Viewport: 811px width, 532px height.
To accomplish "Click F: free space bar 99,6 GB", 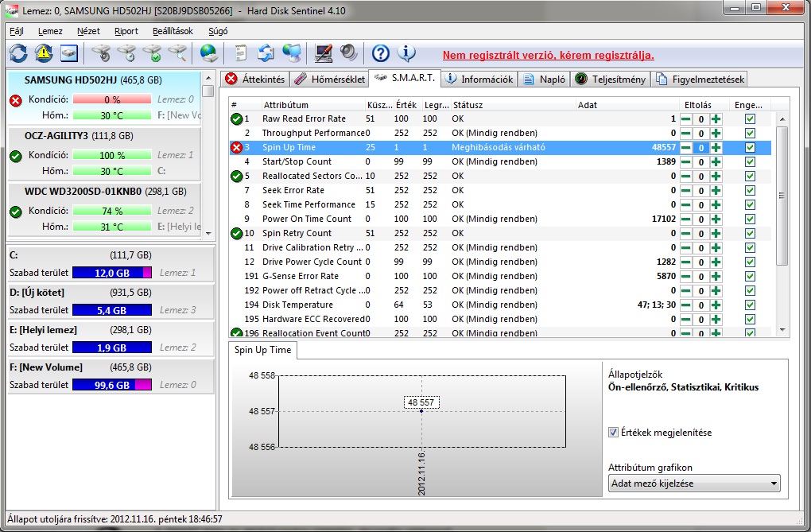I will [112, 385].
